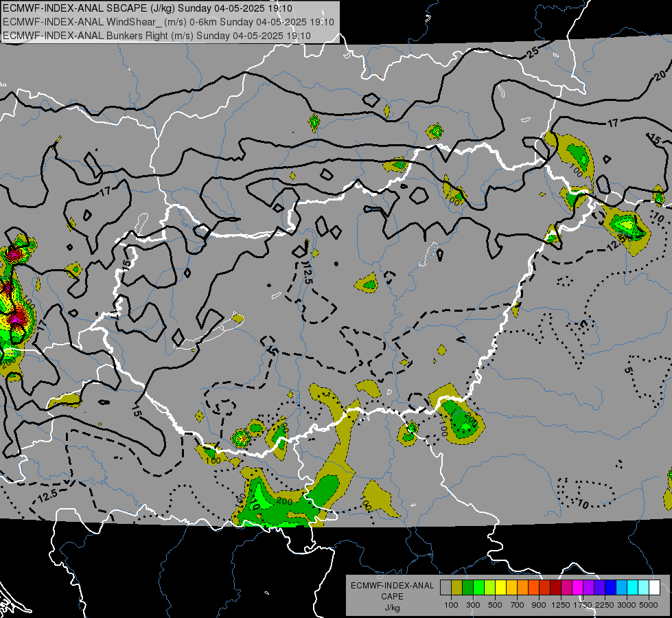Click the white swatch in CAPE legend
This screenshot has height=618, width=672.
tap(654, 587)
